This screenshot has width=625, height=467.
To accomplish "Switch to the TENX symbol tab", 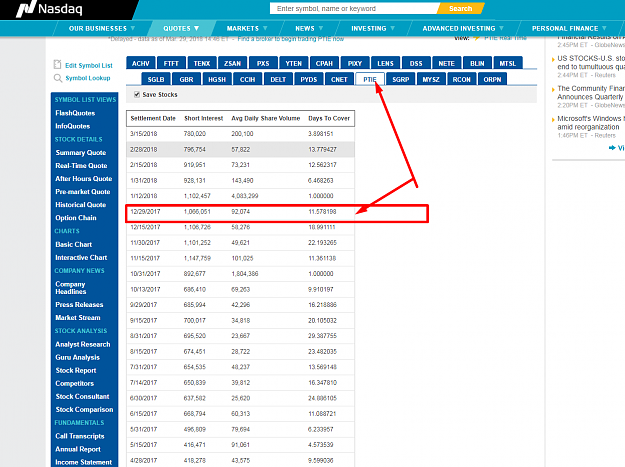I will [202, 63].
